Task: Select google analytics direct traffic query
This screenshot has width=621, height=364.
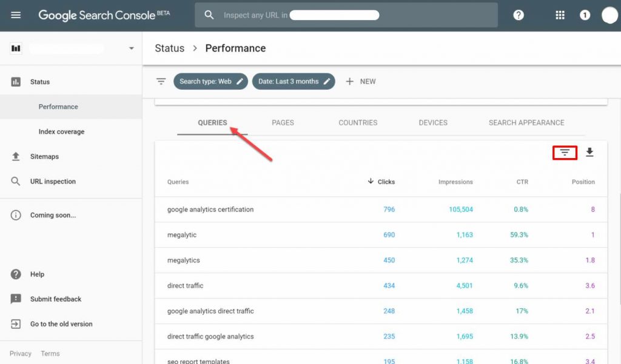Action: click(381, 311)
